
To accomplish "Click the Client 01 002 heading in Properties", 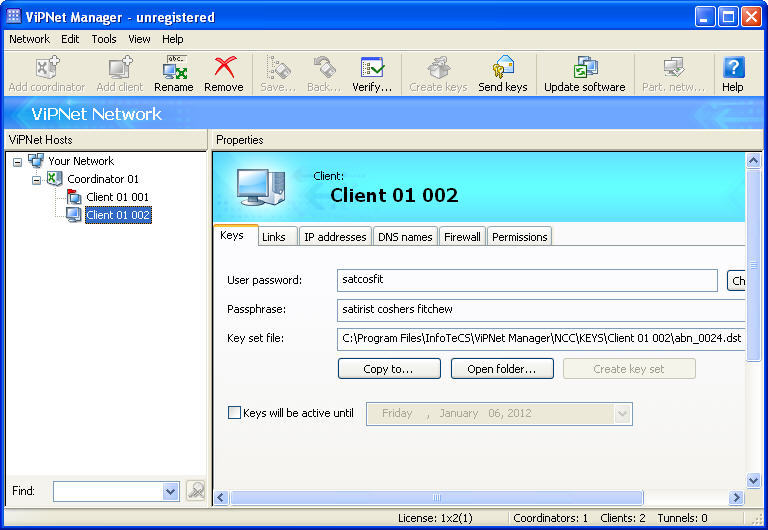I will point(394,195).
